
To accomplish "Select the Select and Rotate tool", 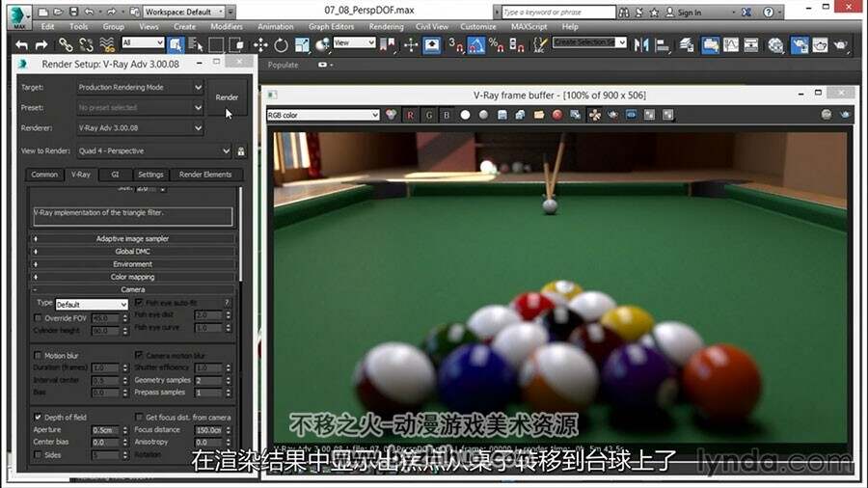I will (282, 44).
